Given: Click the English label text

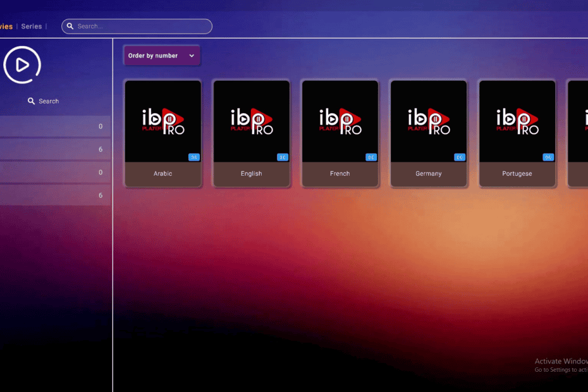Looking at the screenshot, I should [x=251, y=174].
